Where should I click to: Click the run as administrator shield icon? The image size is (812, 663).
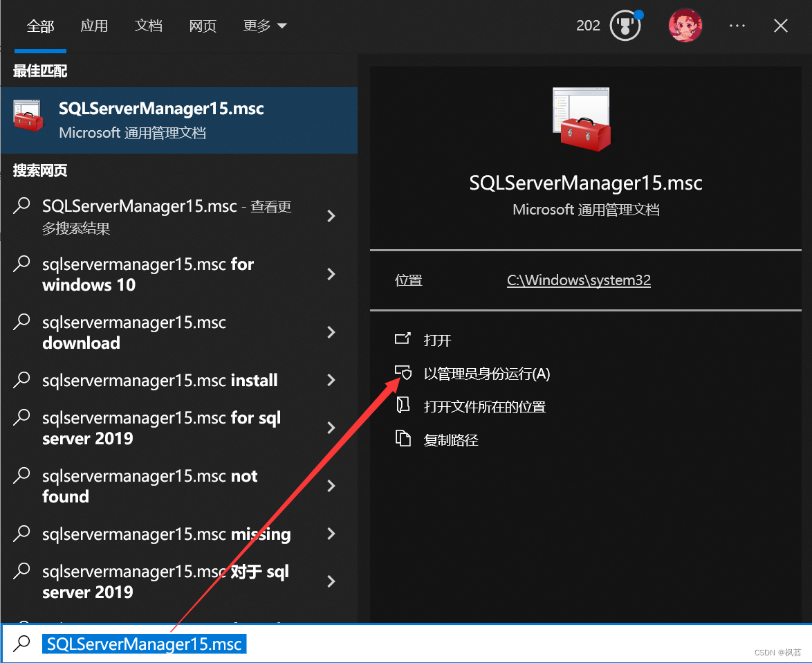click(403, 372)
